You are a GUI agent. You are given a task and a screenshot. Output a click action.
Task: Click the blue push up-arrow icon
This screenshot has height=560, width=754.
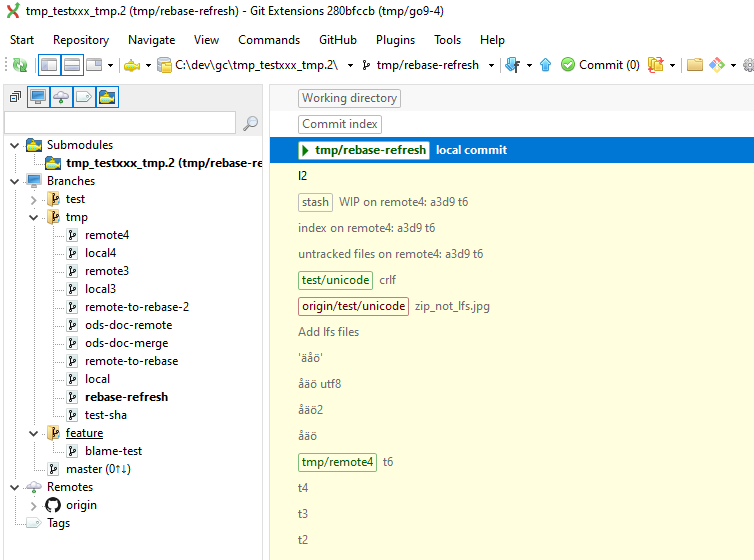[x=545, y=64]
